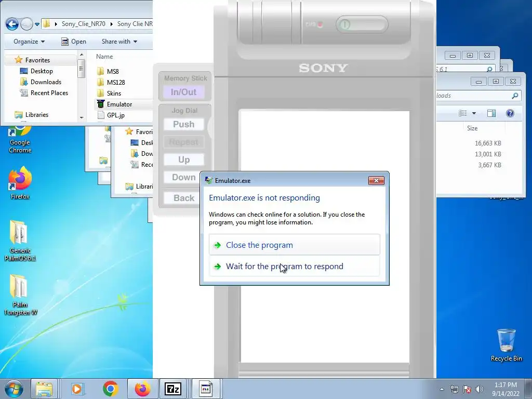
Task: Click the Forward arrow in Explorer
Action: tap(26, 24)
